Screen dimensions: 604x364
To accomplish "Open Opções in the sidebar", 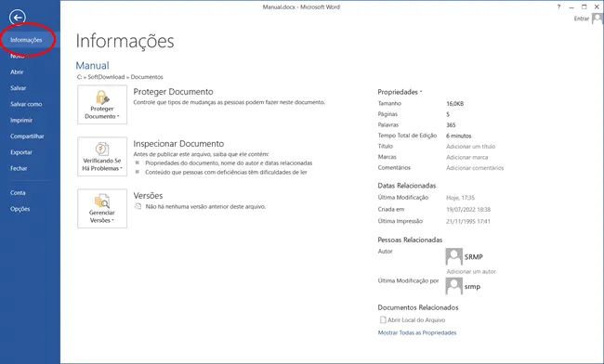I will tap(20, 209).
